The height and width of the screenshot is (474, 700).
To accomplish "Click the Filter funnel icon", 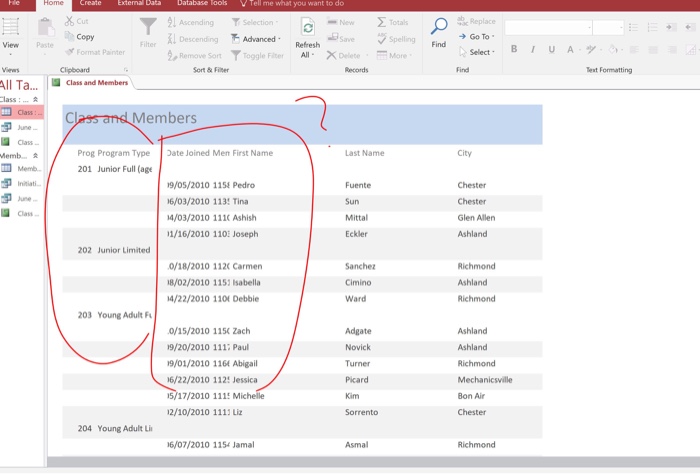I will [x=148, y=27].
